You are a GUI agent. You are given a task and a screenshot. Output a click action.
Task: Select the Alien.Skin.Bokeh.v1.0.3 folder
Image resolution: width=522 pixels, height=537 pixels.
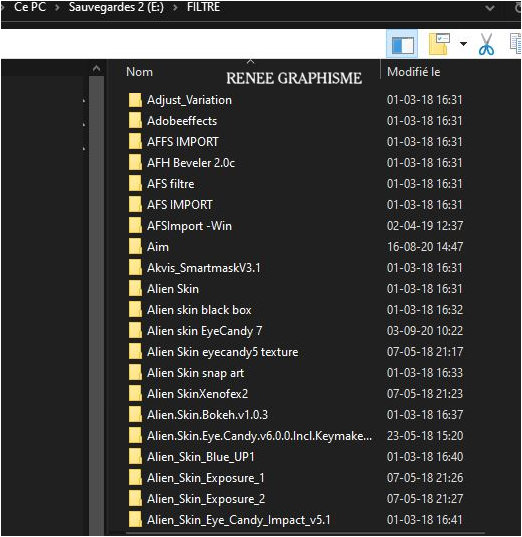point(207,415)
